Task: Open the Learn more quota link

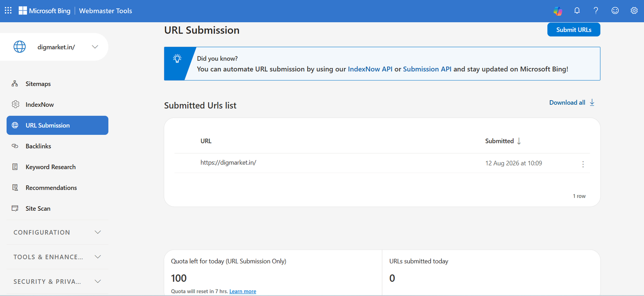Action: (243, 291)
